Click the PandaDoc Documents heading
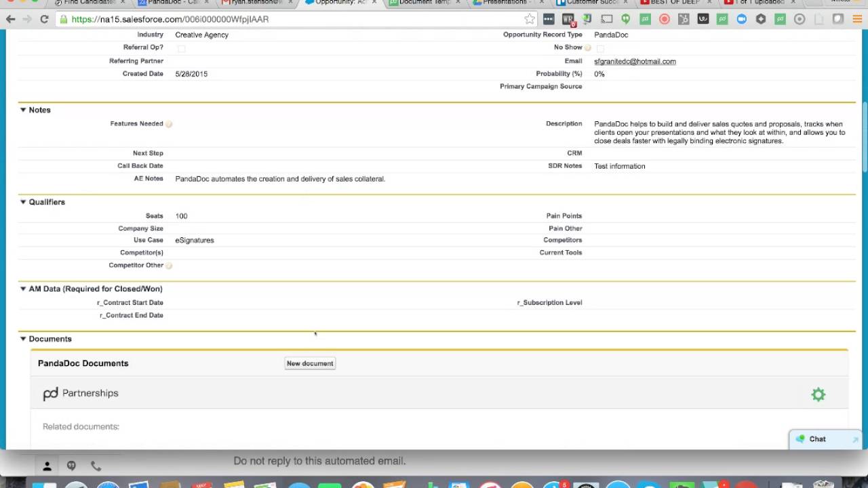Image resolution: width=868 pixels, height=488 pixels. (83, 363)
